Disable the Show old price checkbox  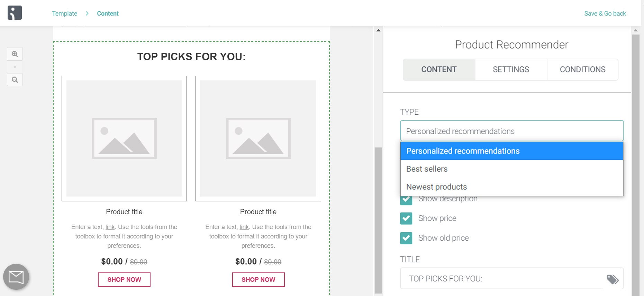[x=406, y=238]
